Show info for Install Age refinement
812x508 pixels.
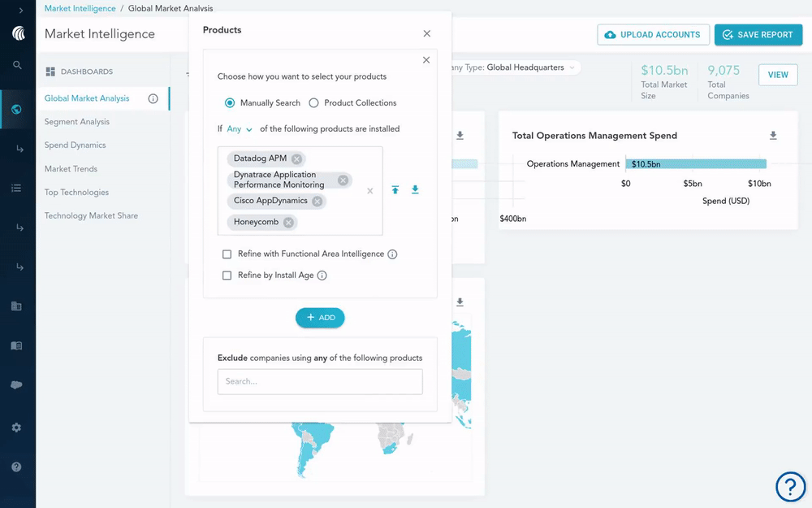tap(322, 276)
